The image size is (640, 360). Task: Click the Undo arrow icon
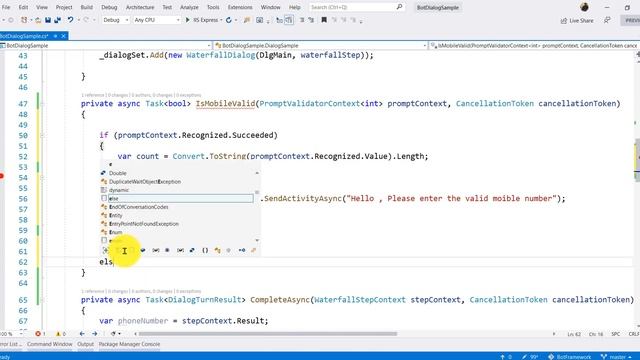click(70, 20)
